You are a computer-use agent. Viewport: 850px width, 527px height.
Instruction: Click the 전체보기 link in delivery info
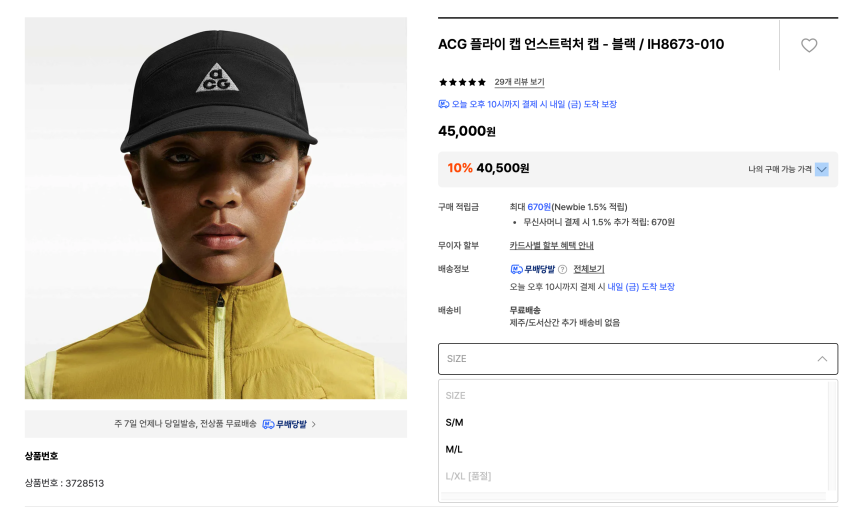pos(588,269)
